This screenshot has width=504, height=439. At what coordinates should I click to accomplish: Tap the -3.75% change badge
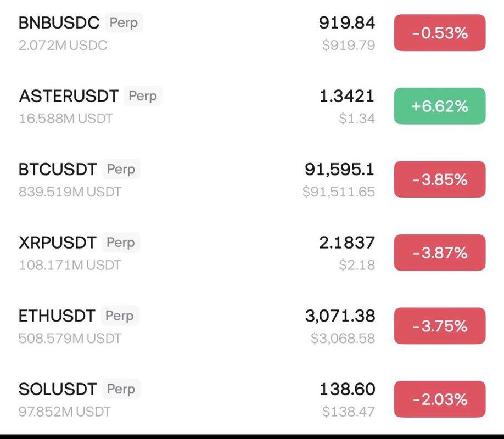(439, 326)
